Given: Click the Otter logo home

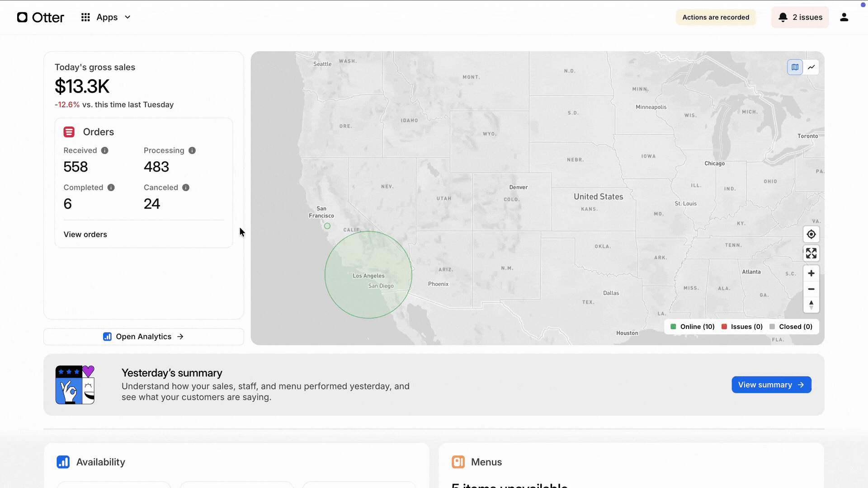Looking at the screenshot, I should click(41, 17).
